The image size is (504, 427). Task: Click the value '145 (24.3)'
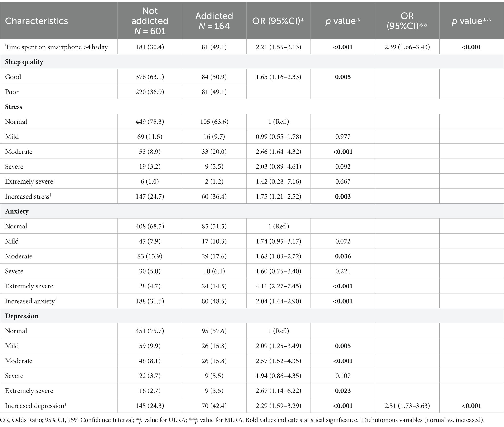coord(150,406)
